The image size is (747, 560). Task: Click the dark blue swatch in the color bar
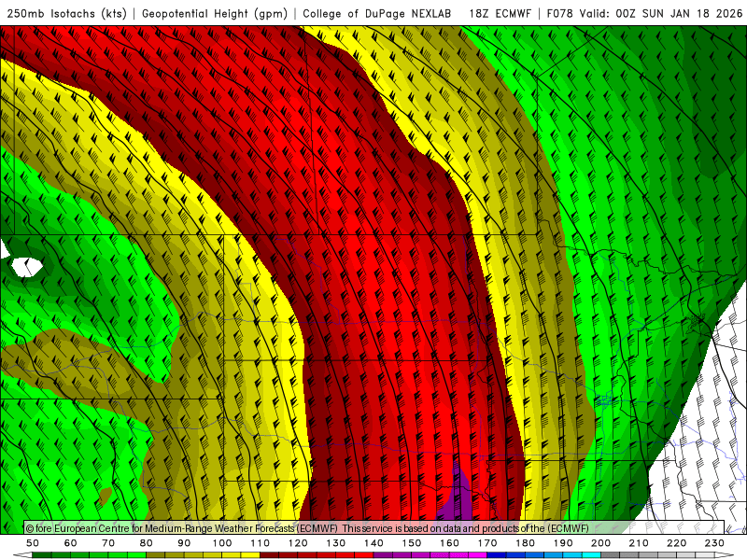click(497, 555)
